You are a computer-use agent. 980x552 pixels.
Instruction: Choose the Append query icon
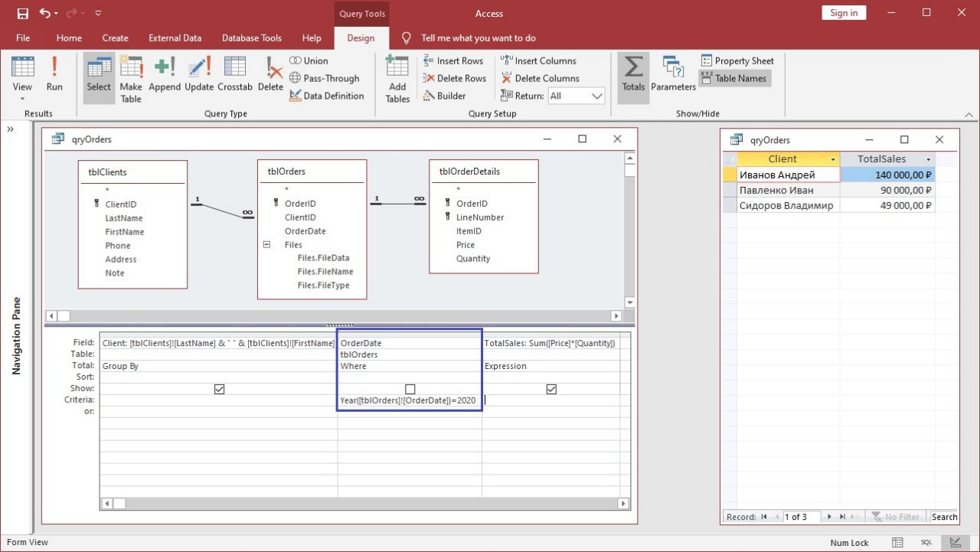[165, 75]
